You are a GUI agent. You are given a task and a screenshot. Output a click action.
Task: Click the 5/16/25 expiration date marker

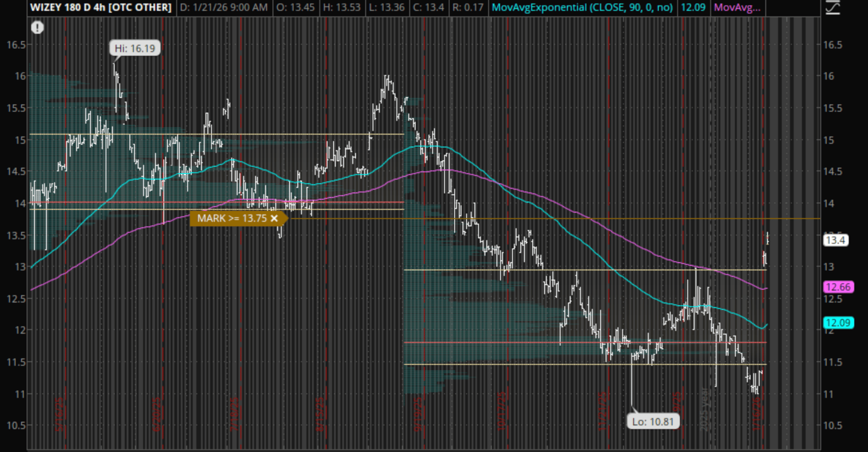(x=60, y=414)
